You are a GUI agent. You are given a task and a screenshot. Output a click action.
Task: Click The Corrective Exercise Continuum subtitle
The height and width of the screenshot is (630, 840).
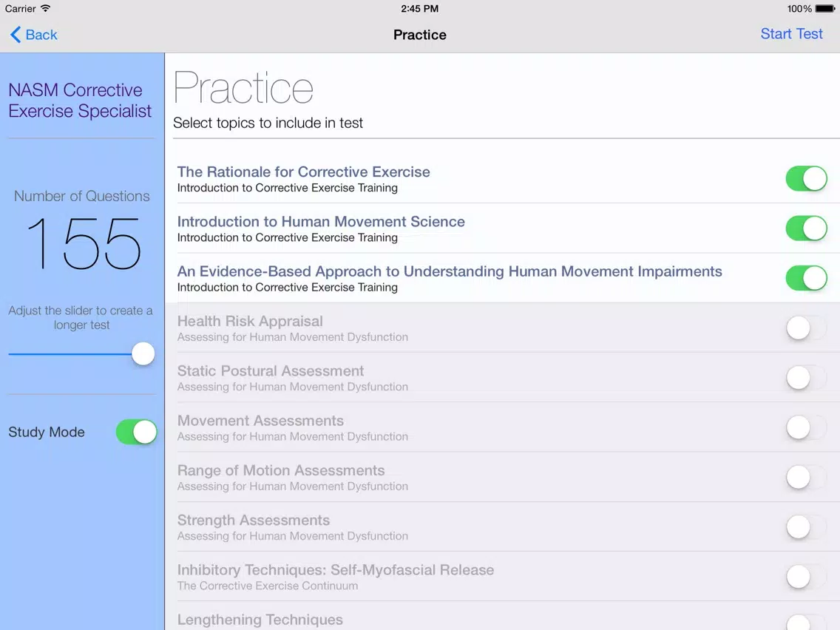[x=268, y=586]
